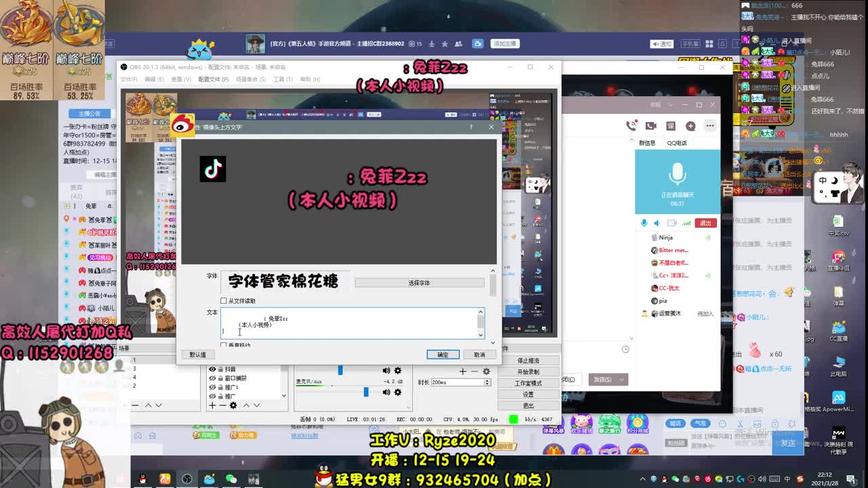Adjust the upper mixer volume slider handle

[x=340, y=370]
